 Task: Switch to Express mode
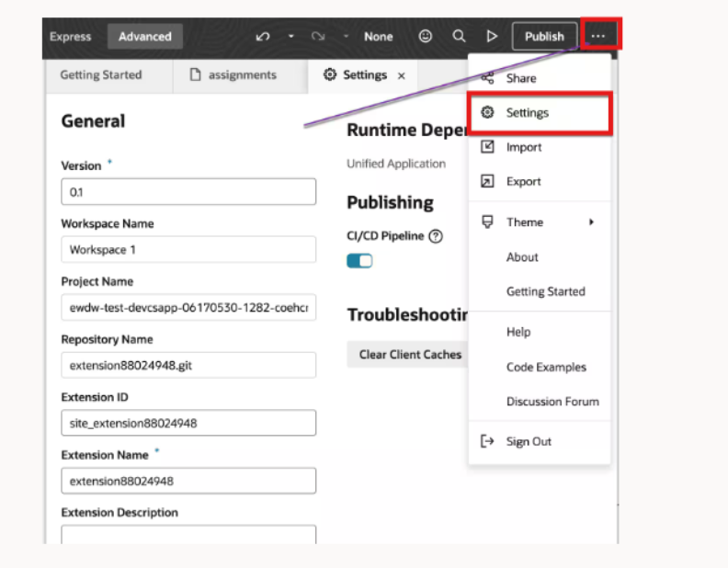click(x=71, y=37)
